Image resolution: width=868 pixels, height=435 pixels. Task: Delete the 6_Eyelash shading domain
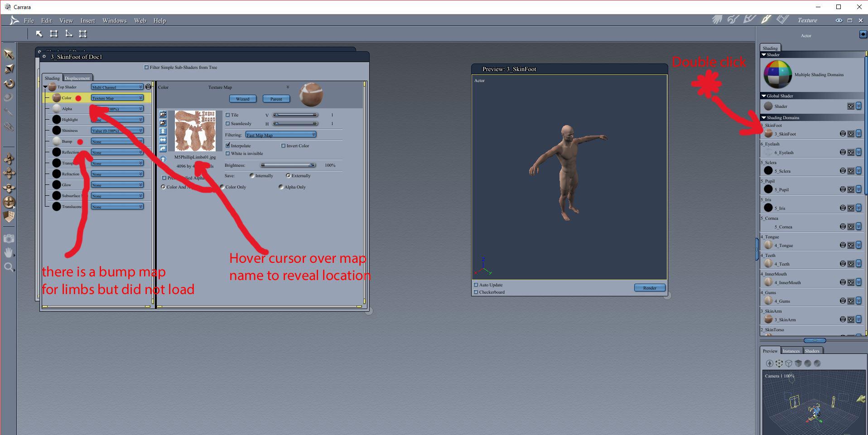843,152
